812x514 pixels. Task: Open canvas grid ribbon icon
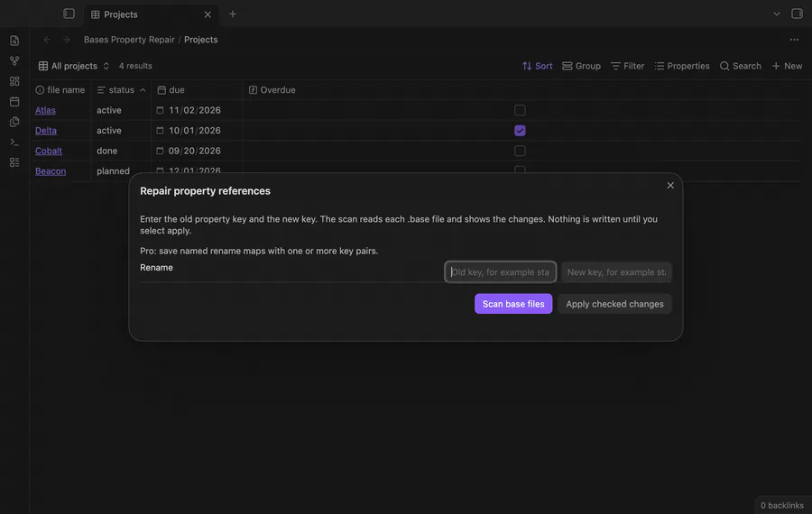[x=14, y=81]
